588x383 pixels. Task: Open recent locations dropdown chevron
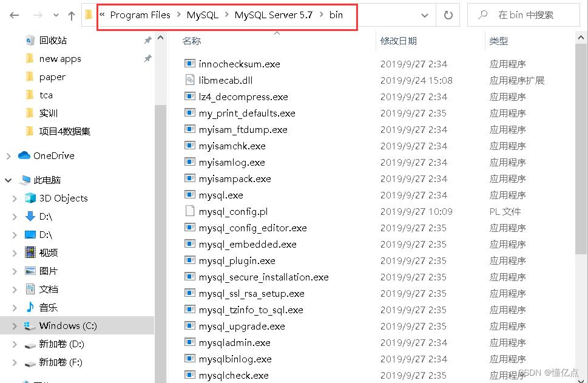point(56,15)
